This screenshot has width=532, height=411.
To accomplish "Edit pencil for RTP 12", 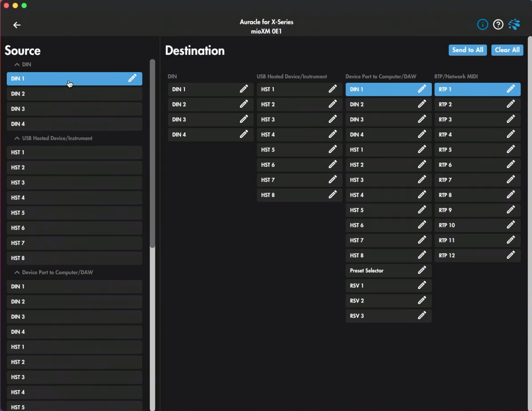I will click(510, 255).
